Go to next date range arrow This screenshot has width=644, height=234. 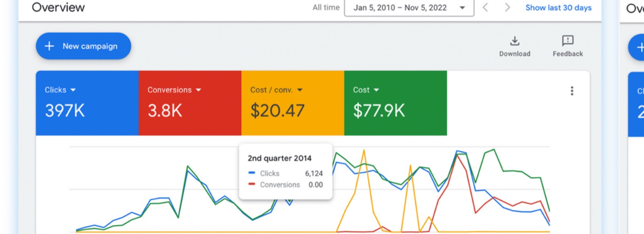point(507,7)
